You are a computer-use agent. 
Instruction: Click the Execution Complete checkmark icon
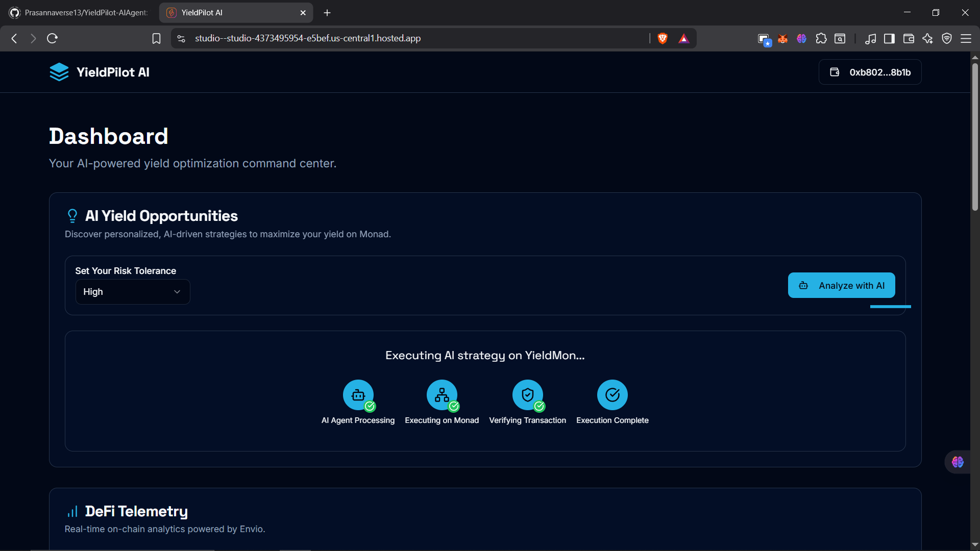coord(612,395)
